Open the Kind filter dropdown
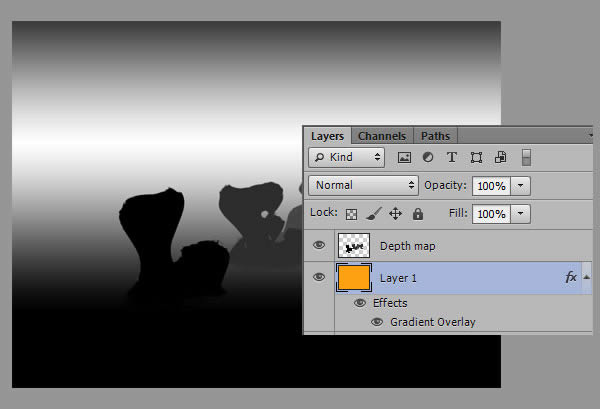The width and height of the screenshot is (600, 409). coord(346,157)
